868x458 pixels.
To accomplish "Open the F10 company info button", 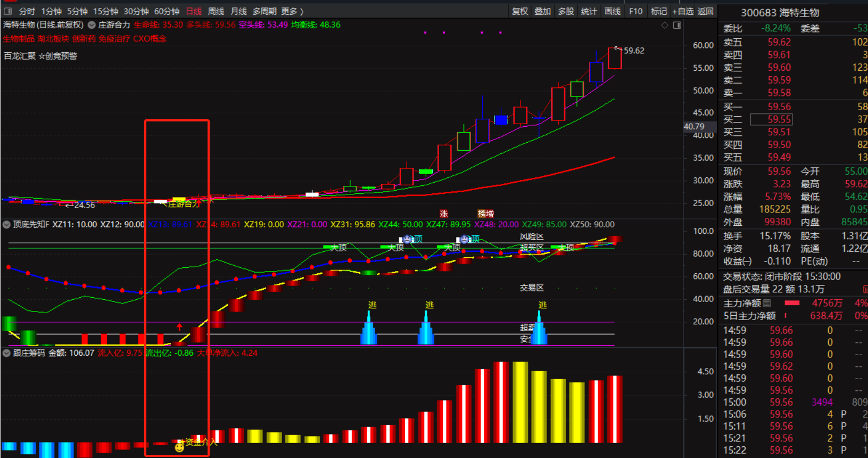I will tap(635, 11).
